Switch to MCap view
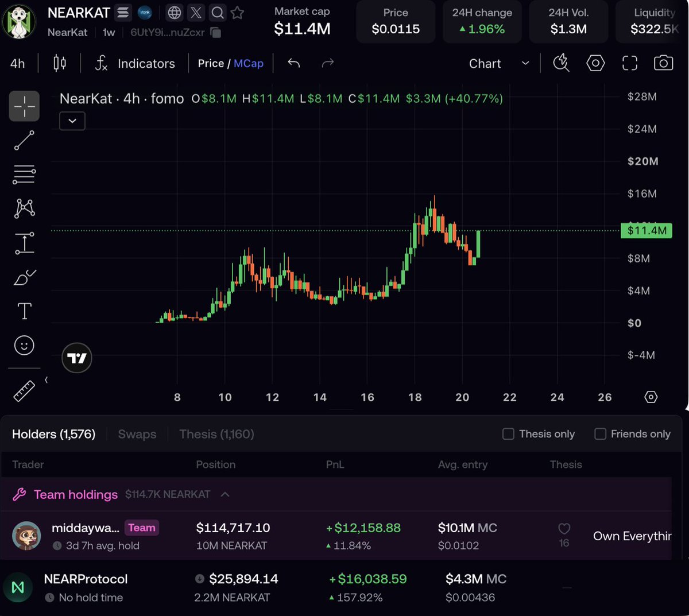This screenshot has height=616, width=689. (x=249, y=63)
